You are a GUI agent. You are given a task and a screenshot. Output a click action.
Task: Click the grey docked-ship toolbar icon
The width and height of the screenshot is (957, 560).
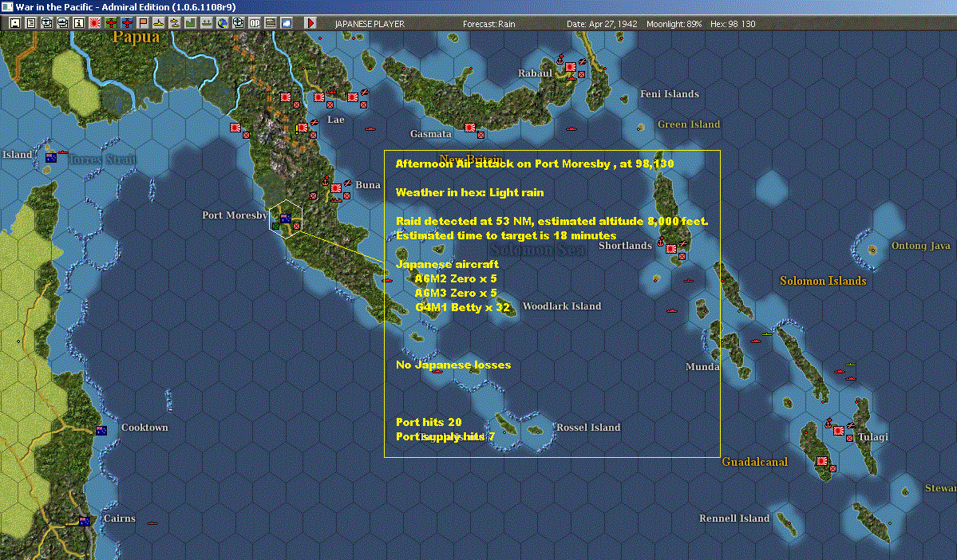(206, 23)
